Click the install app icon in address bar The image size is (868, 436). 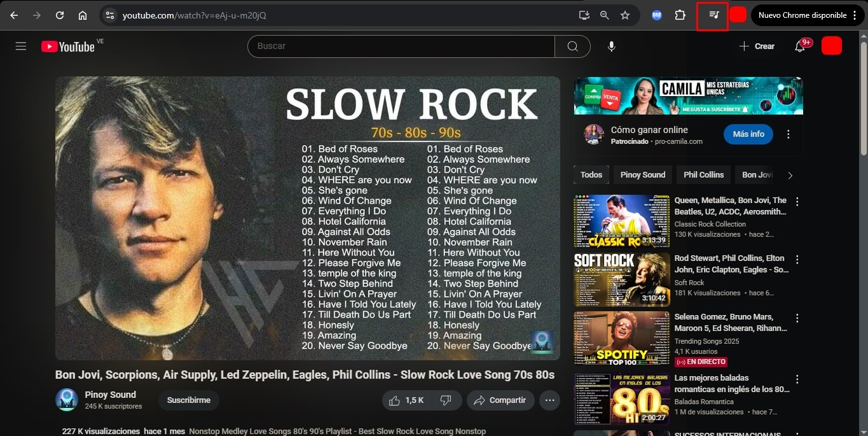pos(584,15)
